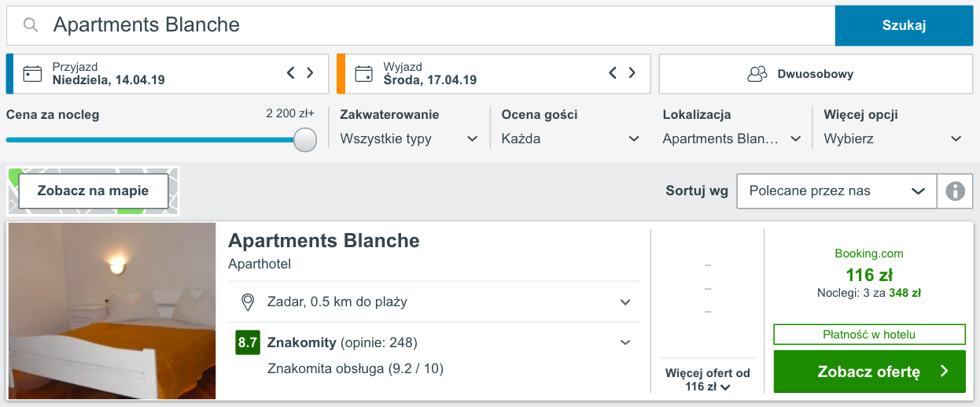Expand the Ocena gości dropdown
Viewport: 980px width, 407px height.
[570, 139]
